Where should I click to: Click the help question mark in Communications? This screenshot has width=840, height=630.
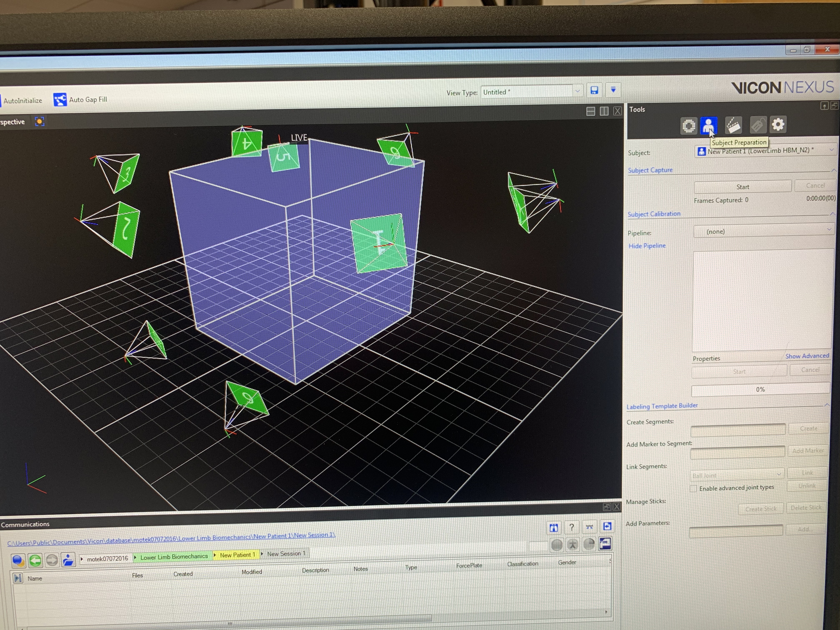click(x=571, y=527)
